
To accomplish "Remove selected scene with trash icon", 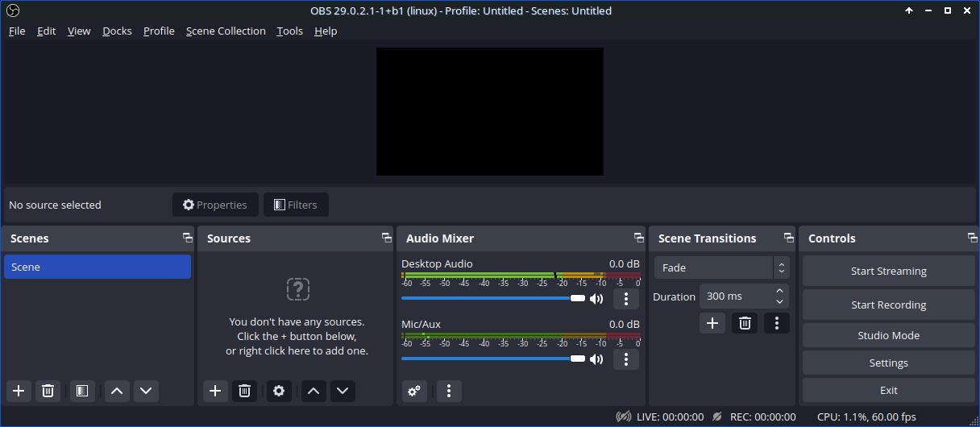I will point(48,391).
